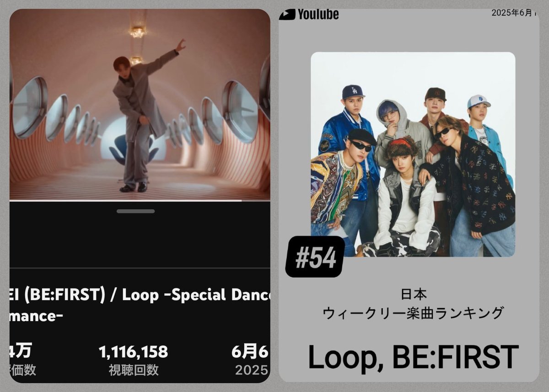Tap the 4万 like count

[x=21, y=352]
